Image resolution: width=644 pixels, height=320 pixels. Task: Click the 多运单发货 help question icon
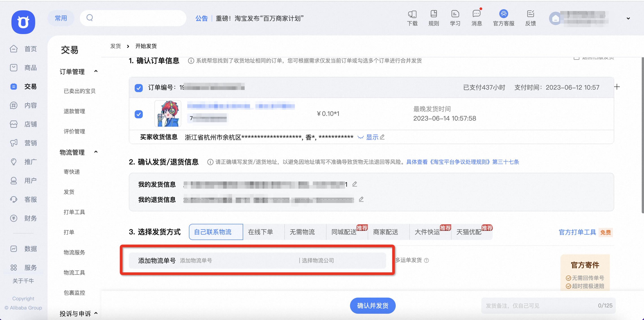(x=426, y=260)
